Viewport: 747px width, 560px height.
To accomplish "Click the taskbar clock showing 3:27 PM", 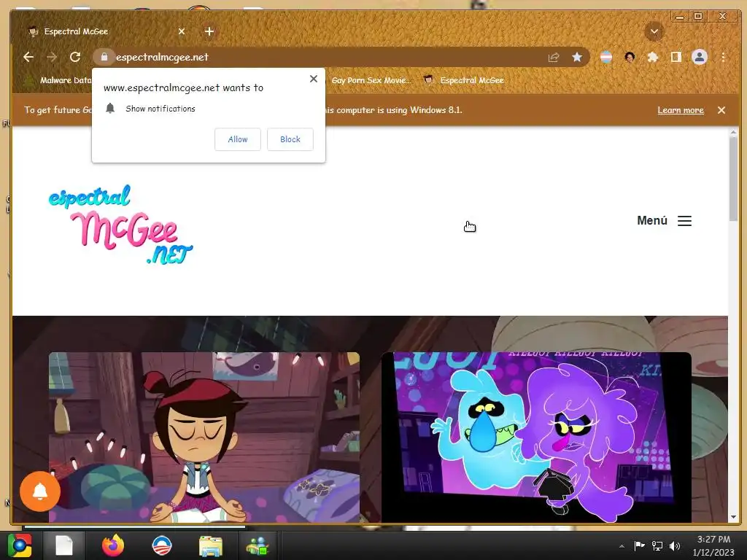I will (x=713, y=545).
